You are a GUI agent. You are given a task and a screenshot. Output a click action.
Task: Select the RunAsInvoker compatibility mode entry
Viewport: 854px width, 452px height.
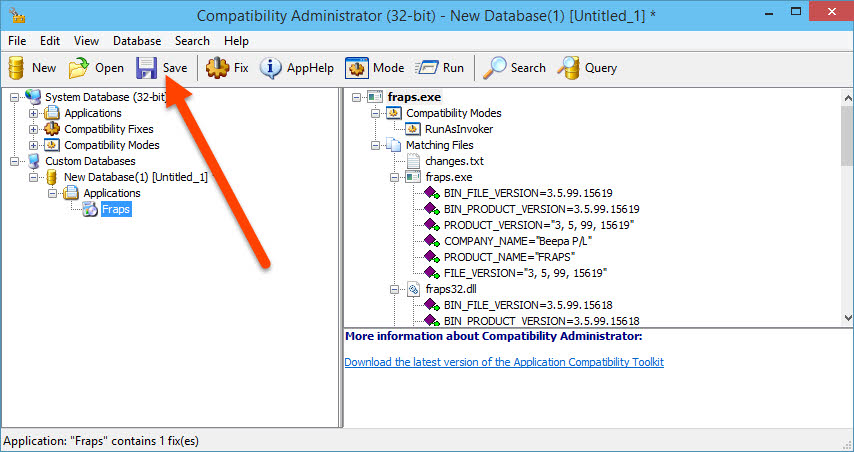pyautogui.click(x=459, y=129)
